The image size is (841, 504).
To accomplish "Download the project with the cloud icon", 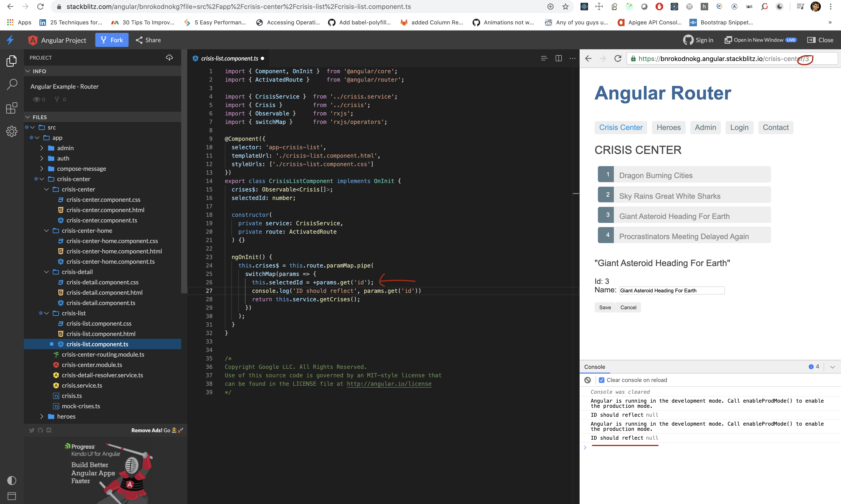I will click(169, 57).
